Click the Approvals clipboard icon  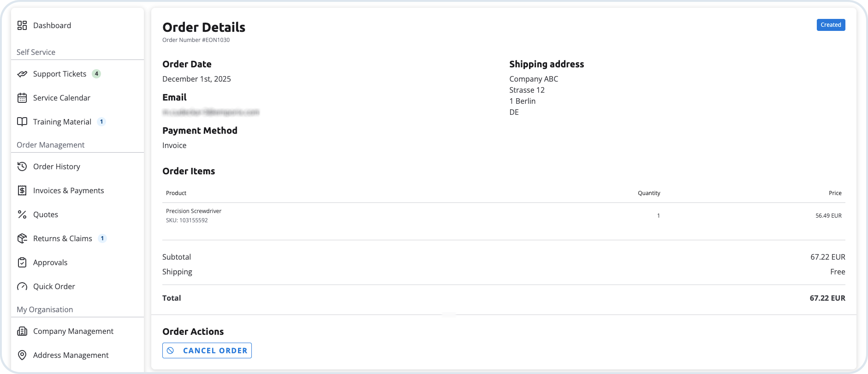click(22, 262)
